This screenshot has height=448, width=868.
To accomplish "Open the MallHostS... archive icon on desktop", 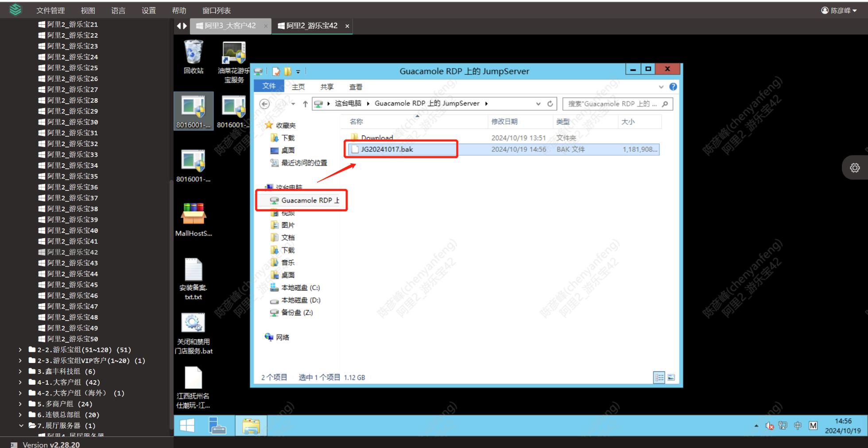I will point(194,220).
